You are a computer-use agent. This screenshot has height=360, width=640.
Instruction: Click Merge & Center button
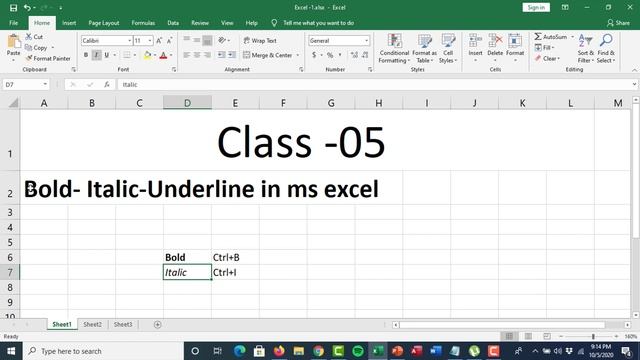268,55
